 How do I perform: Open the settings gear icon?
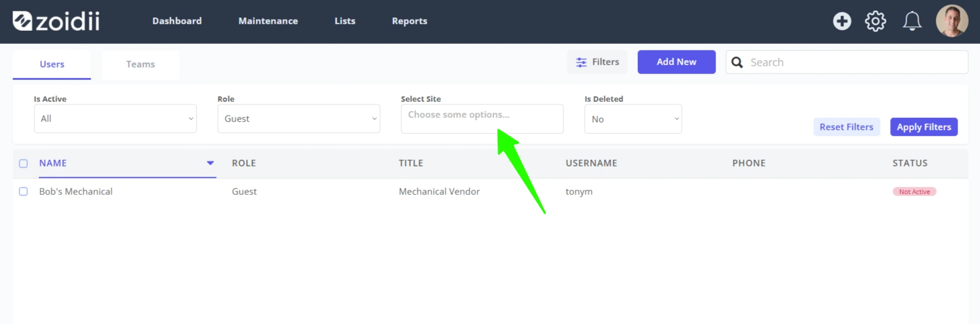[x=875, y=21]
